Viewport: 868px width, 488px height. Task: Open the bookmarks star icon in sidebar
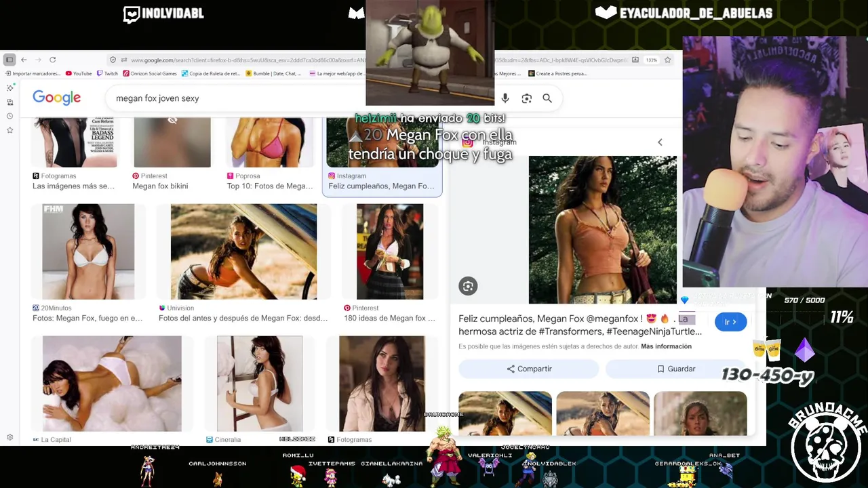coord(9,129)
